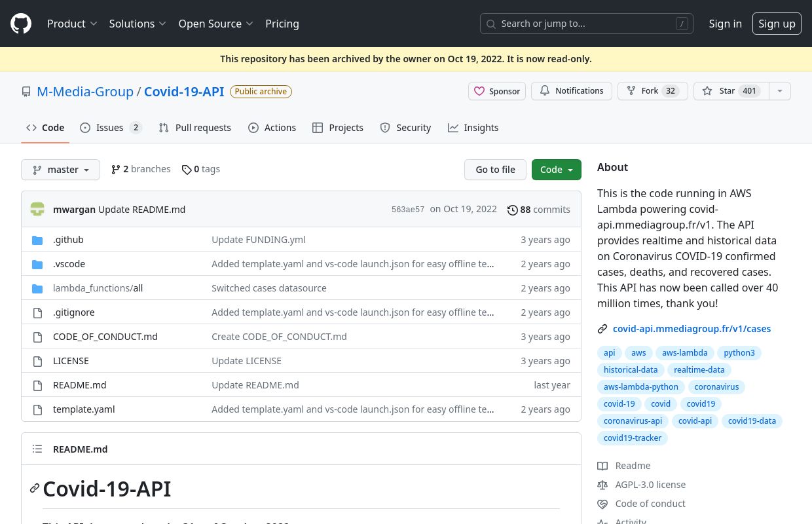Select the README.md file icon in list
The height and width of the screenshot is (524, 812).
pyautogui.click(x=37, y=385)
